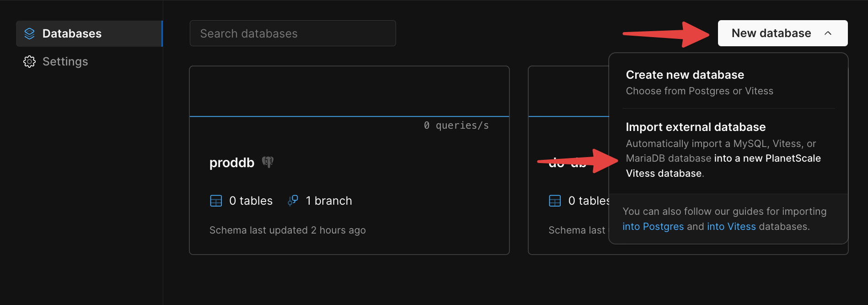Image resolution: width=868 pixels, height=305 pixels.
Task: Select the 0 tables text in proddb
Action: coord(251,201)
